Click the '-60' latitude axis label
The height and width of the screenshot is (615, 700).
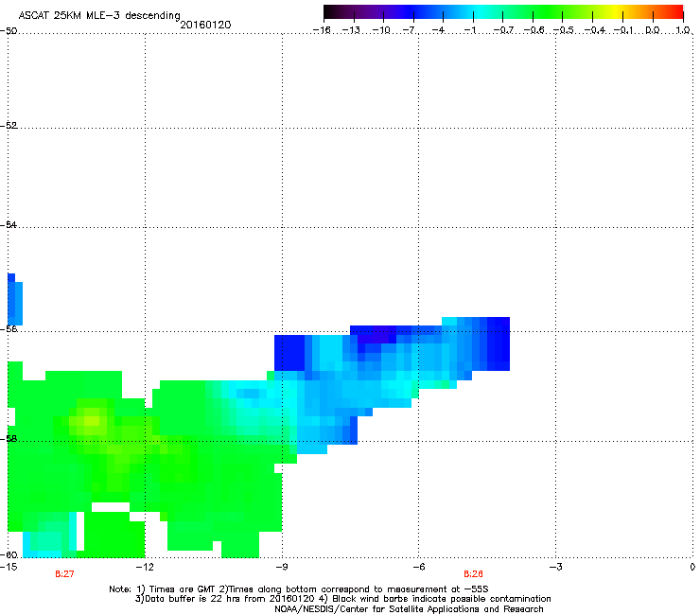pyautogui.click(x=9, y=554)
